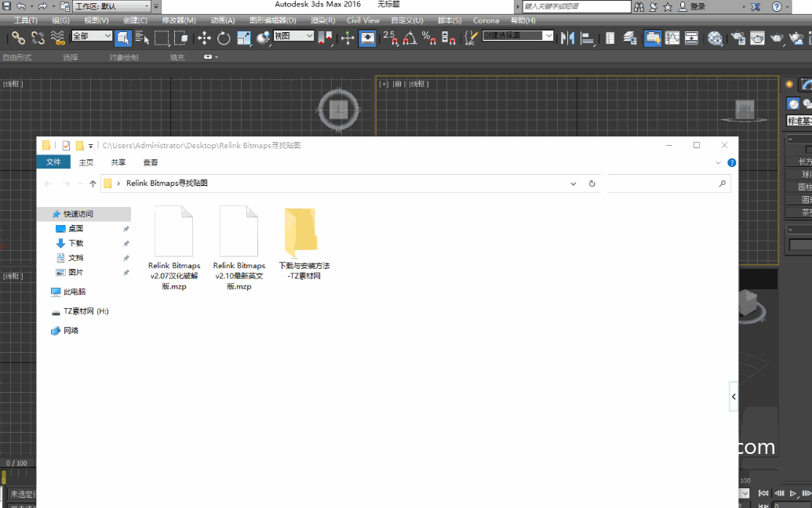The image size is (812, 508).
Task: Click the Render Production teapot icon
Action: 777,38
